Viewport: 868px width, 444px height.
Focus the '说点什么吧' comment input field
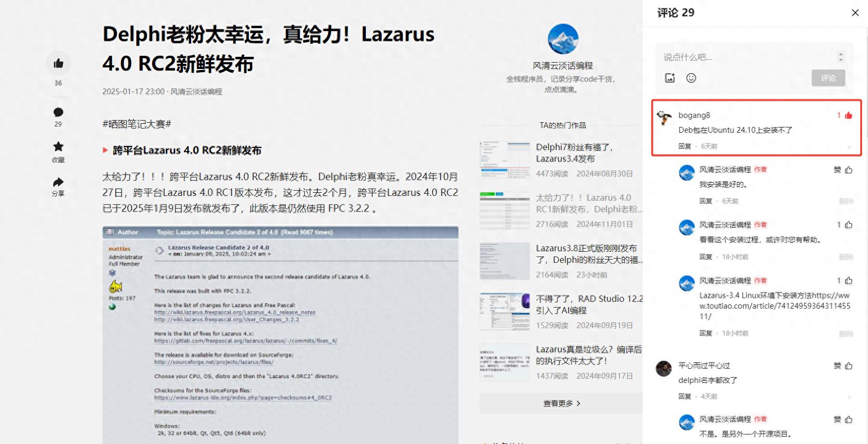pyautogui.click(x=747, y=57)
